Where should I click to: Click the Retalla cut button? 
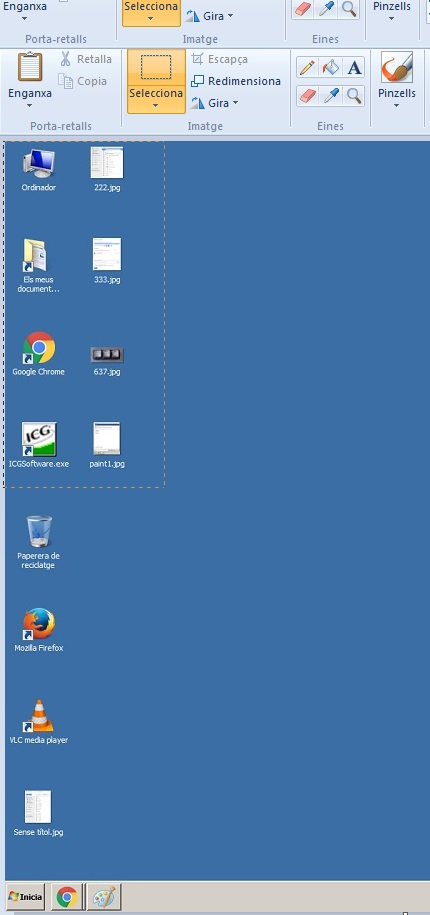86,59
